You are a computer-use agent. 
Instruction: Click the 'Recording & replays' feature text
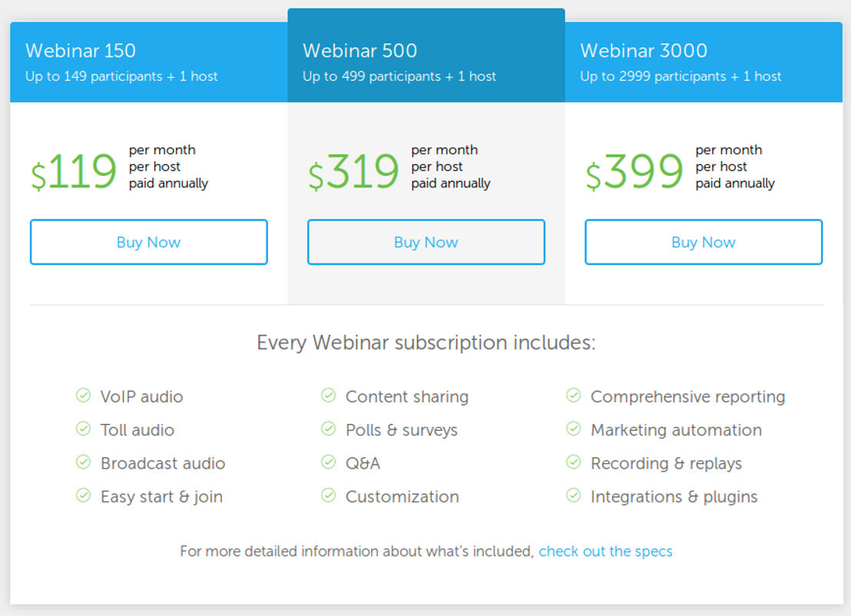click(x=667, y=463)
